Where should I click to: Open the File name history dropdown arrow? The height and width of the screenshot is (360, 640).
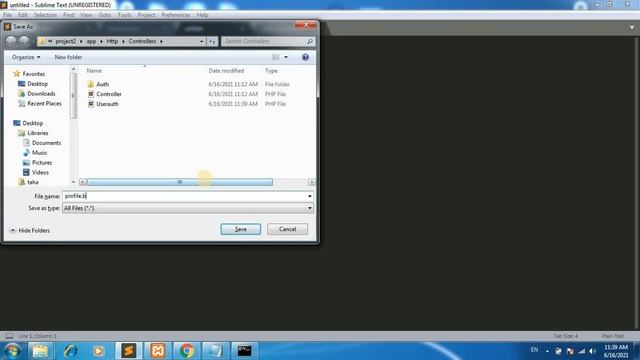click(310, 196)
